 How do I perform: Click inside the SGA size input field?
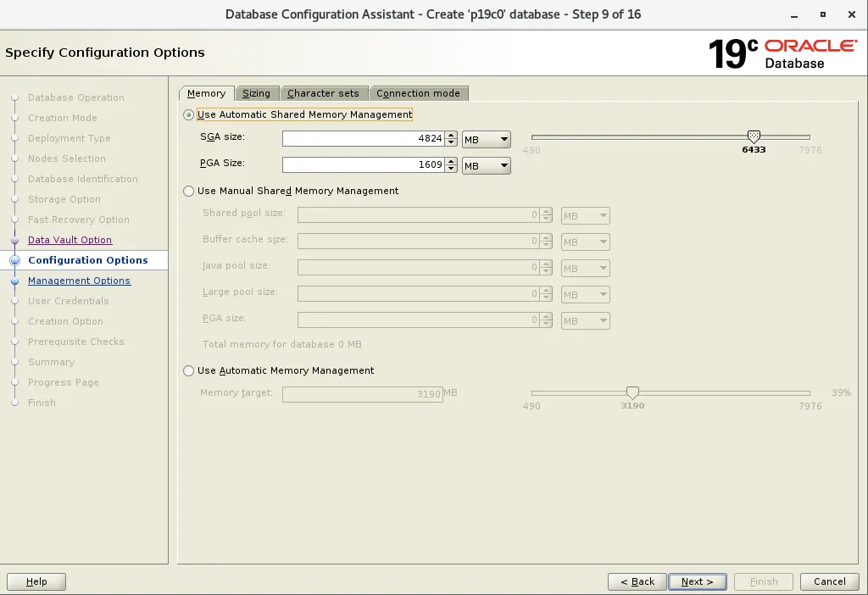point(364,139)
